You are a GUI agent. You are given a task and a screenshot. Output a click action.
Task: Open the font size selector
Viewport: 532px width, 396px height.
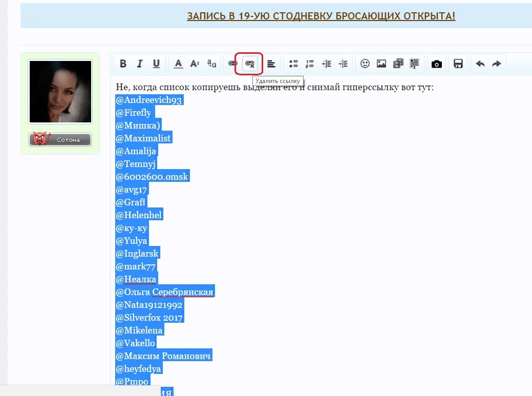[x=194, y=63]
